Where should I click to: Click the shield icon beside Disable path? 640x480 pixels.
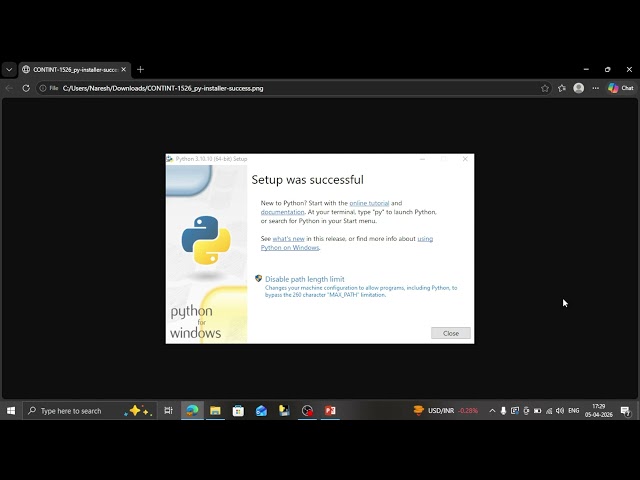(x=258, y=278)
